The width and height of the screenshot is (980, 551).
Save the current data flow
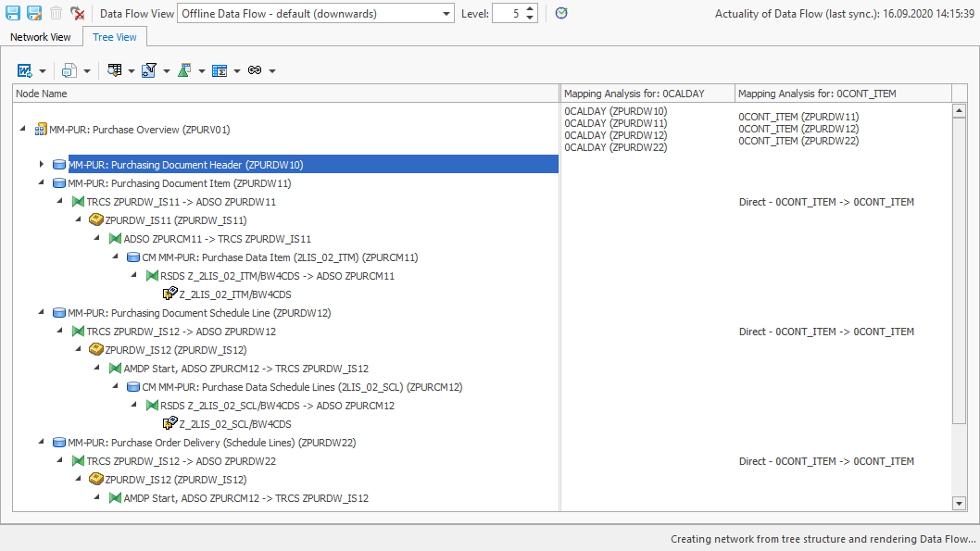tap(11, 13)
